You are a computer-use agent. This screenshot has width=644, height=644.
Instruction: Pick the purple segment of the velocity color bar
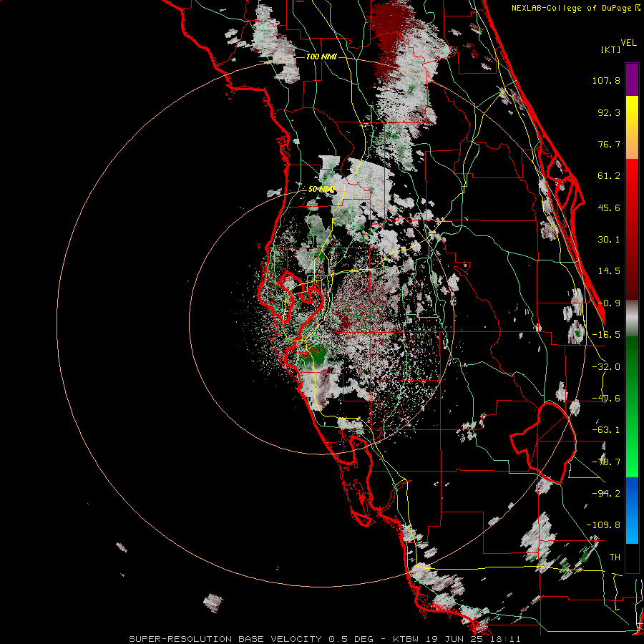(632, 79)
